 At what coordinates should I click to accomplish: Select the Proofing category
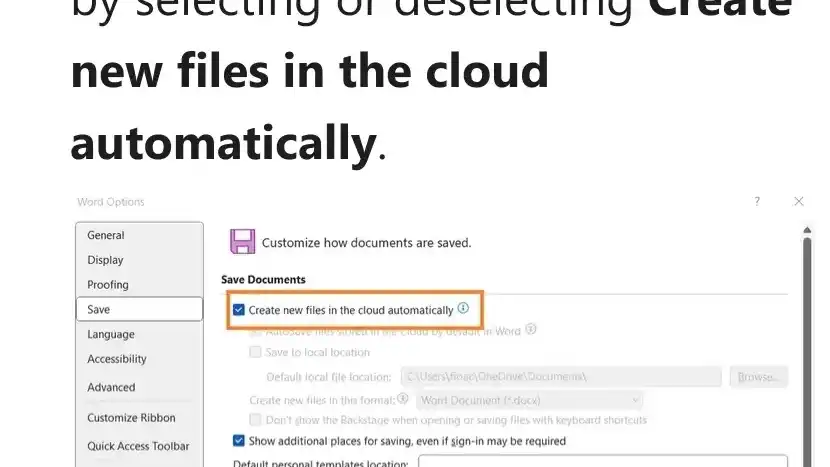(108, 285)
